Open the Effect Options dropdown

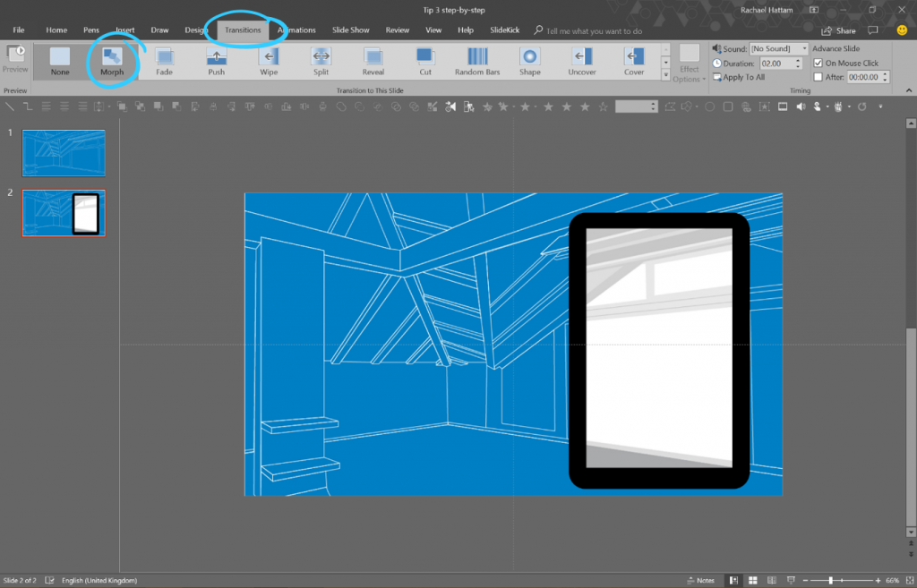tap(689, 63)
